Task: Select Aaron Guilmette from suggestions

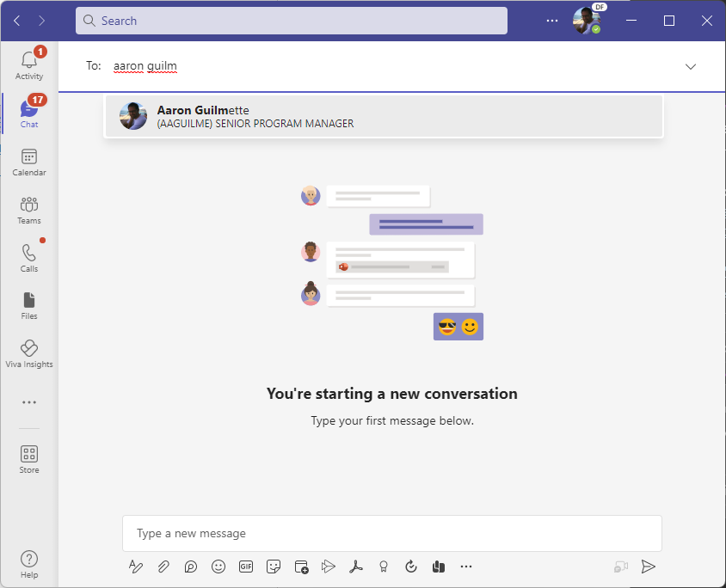Action: 383,116
